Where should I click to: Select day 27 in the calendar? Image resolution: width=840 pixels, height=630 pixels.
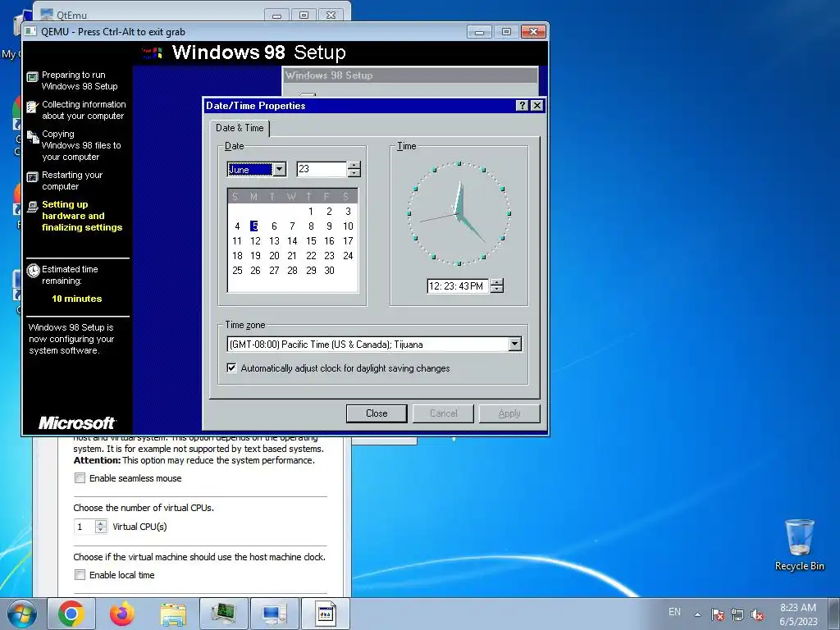pyautogui.click(x=274, y=271)
